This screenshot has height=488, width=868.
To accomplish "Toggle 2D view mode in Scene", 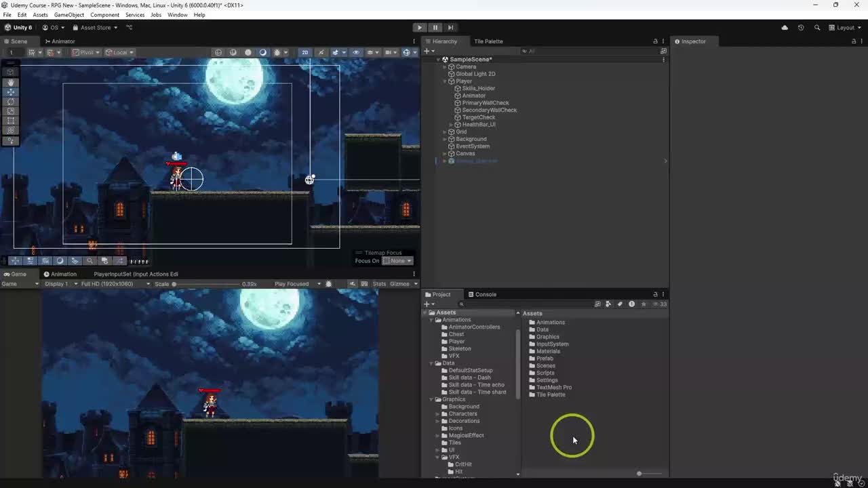I will click(305, 52).
